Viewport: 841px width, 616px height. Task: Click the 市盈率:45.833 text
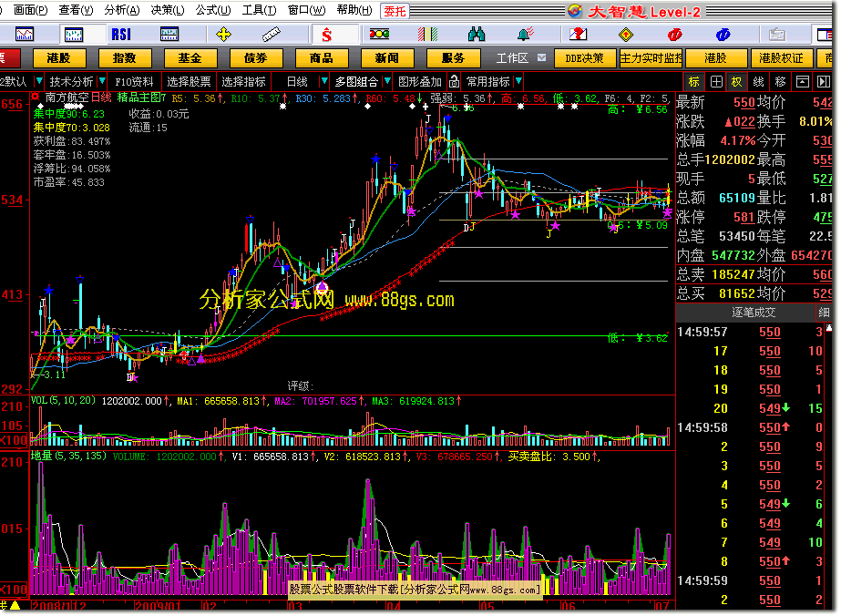(68, 182)
